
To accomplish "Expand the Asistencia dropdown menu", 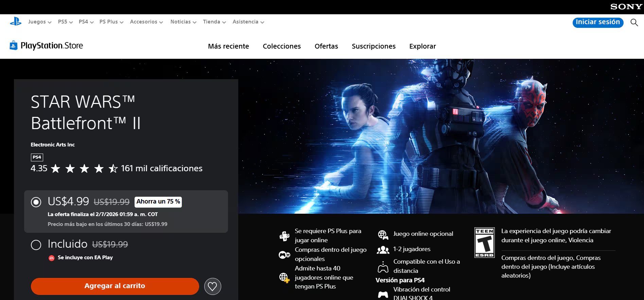I will point(248,22).
